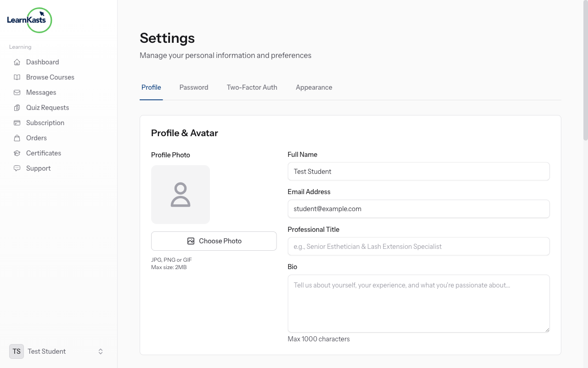Select the Subscription card icon
The image size is (588, 368).
pos(17,122)
